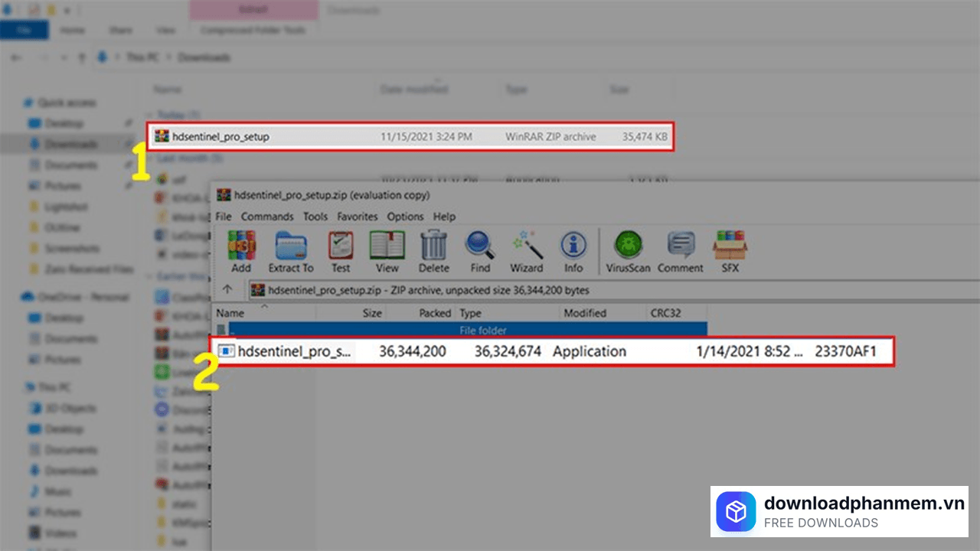Open the File menu in WinRAR
The width and height of the screenshot is (980, 551).
point(223,217)
